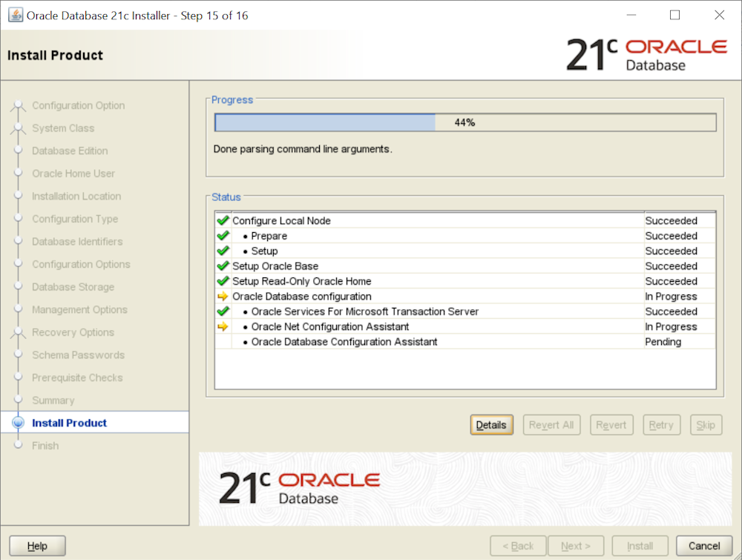Click the green checkmark next to Prepare
742x560 pixels.
click(x=223, y=236)
